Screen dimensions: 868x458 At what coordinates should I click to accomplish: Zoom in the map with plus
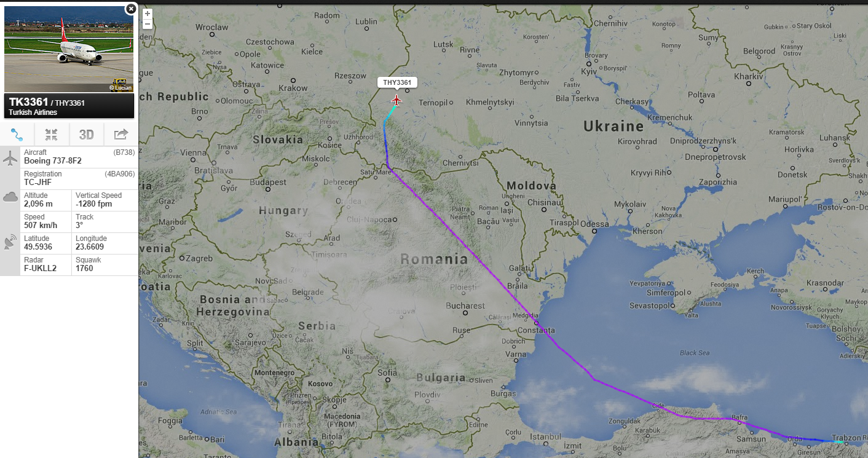pos(148,14)
